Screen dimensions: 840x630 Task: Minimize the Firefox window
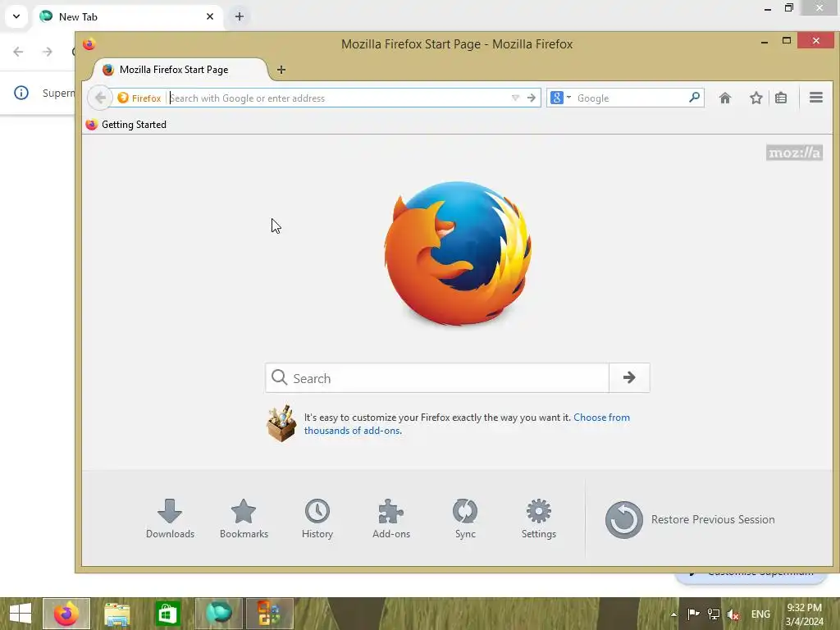[765, 41]
